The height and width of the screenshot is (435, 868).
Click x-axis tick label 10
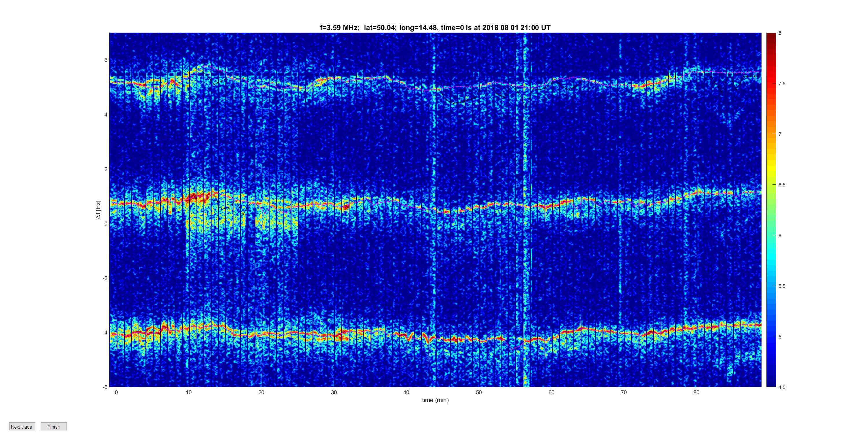pyautogui.click(x=189, y=392)
